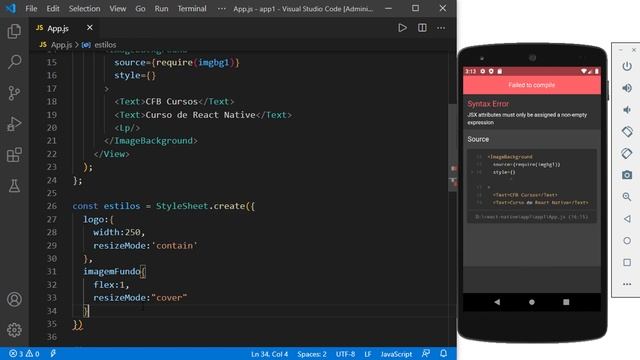Viewport: 640px width, 360px height.
Task: Click the StyleSheet.create text on line 26
Action: (x=200, y=206)
